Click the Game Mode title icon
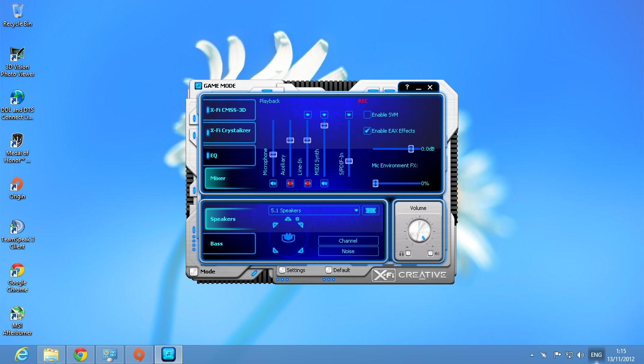The width and height of the screenshot is (644, 364). click(x=198, y=86)
